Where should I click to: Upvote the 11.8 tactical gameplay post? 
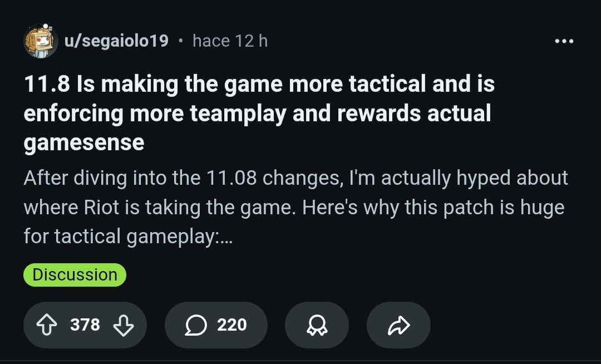[47, 325]
